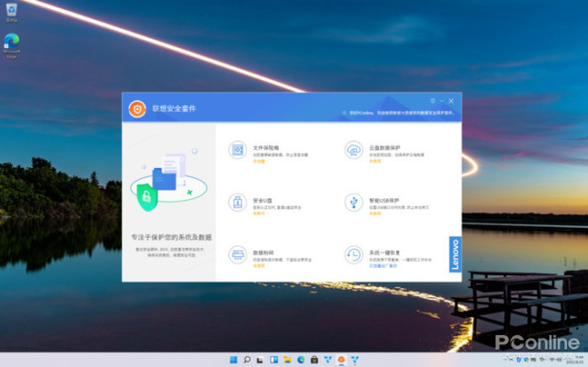Open Task View on the taskbar
588x367 pixels.
[x=260, y=360]
